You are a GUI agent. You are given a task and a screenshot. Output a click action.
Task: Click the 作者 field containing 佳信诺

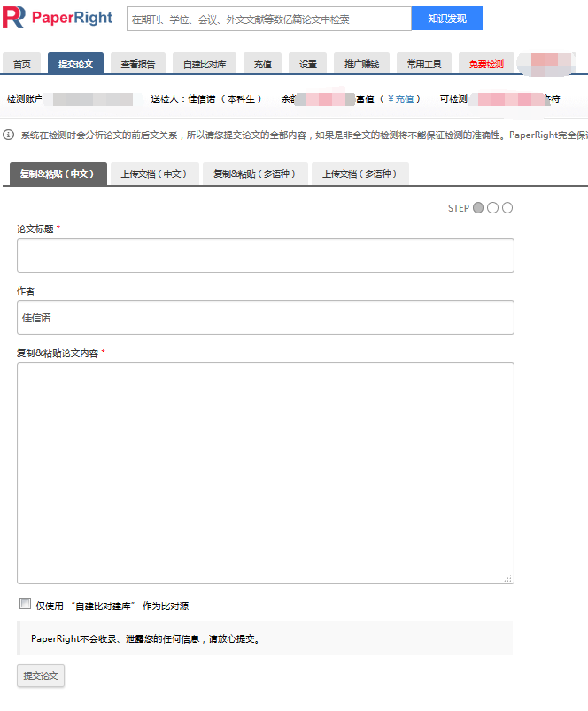[266, 317]
